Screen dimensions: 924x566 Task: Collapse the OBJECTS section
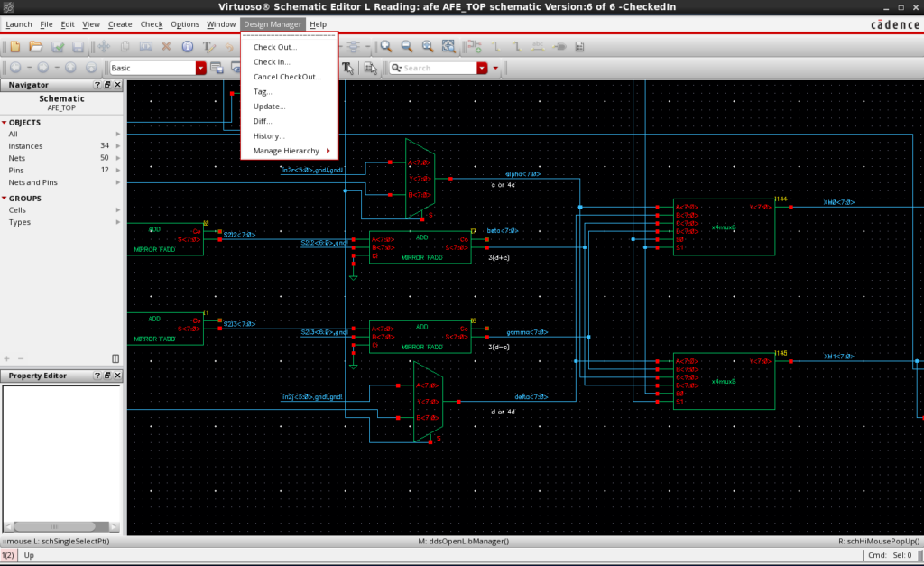click(5, 123)
